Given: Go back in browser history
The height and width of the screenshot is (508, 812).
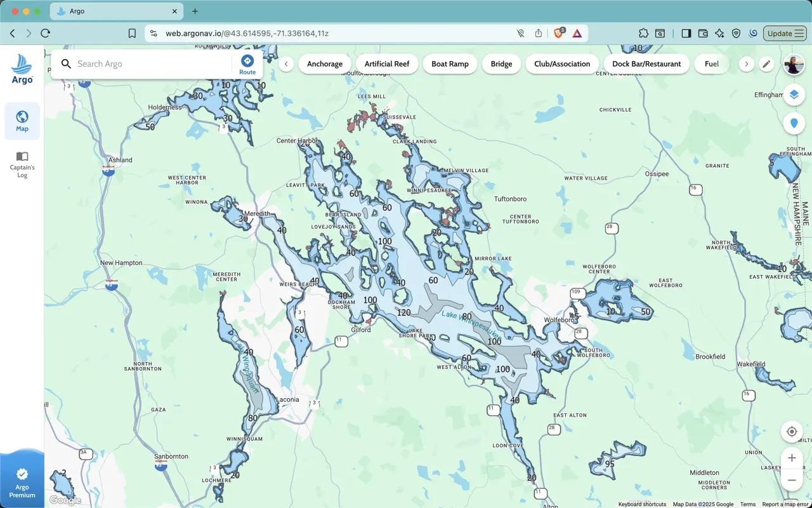Looking at the screenshot, I should point(13,33).
